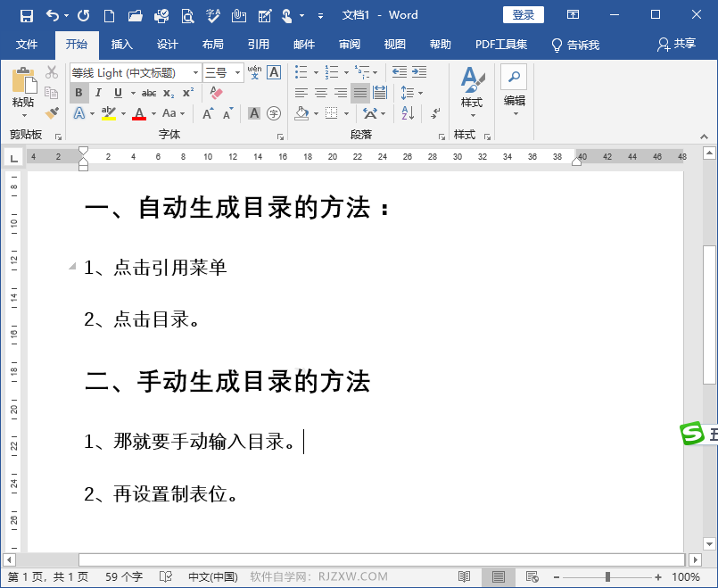Apply text highlight color
This screenshot has width=718, height=588.
pos(107,112)
